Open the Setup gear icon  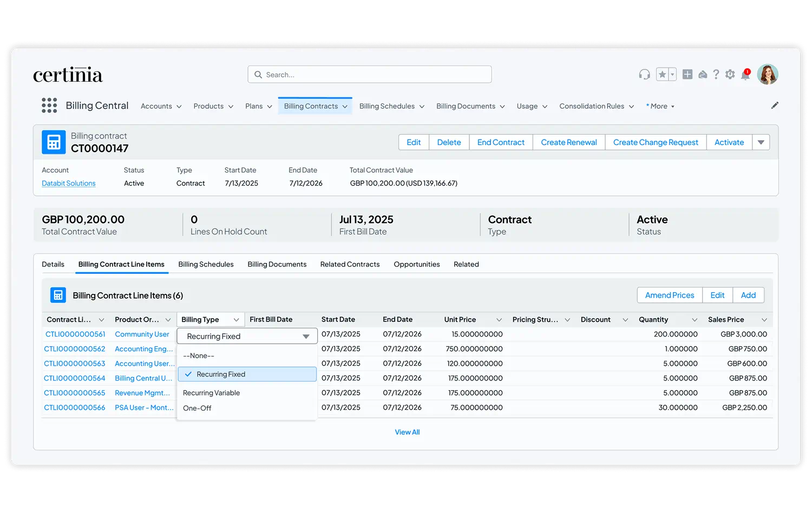(730, 74)
